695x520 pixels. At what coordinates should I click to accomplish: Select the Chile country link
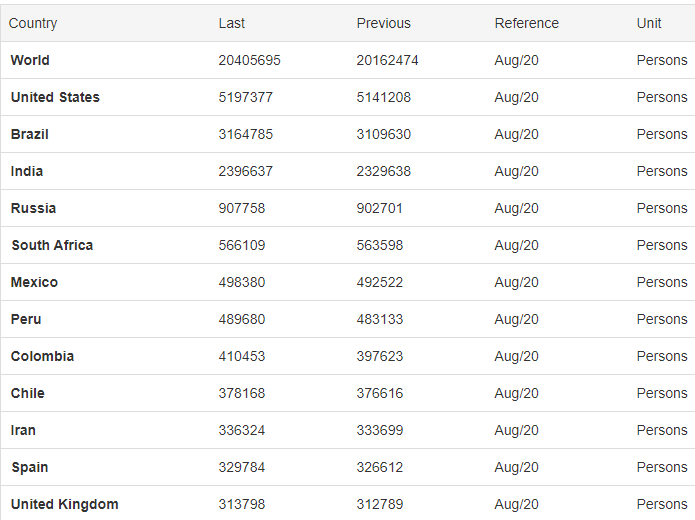click(28, 393)
